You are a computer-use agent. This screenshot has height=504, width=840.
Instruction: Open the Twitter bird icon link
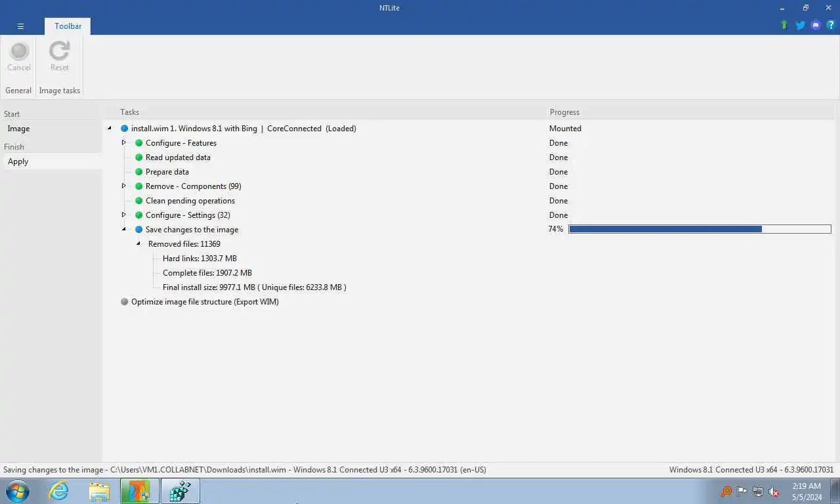(x=800, y=25)
